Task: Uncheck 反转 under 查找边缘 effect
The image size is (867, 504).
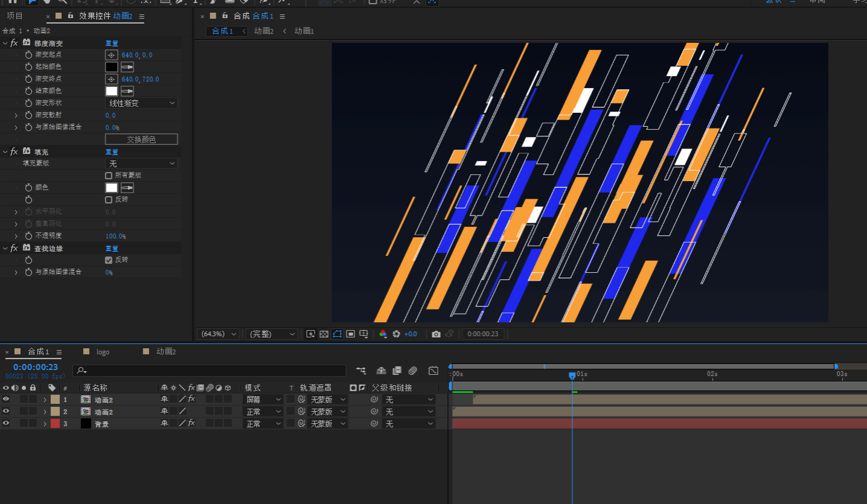Action: pyautogui.click(x=109, y=260)
